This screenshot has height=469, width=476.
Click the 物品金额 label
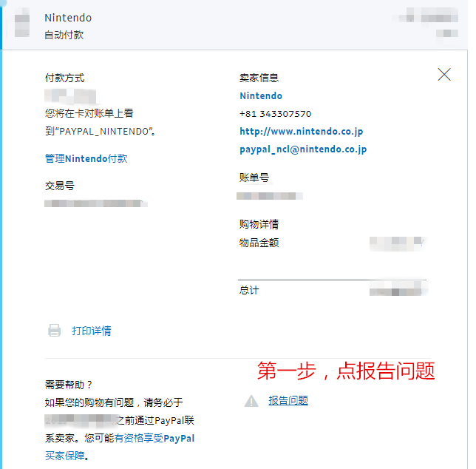259,243
